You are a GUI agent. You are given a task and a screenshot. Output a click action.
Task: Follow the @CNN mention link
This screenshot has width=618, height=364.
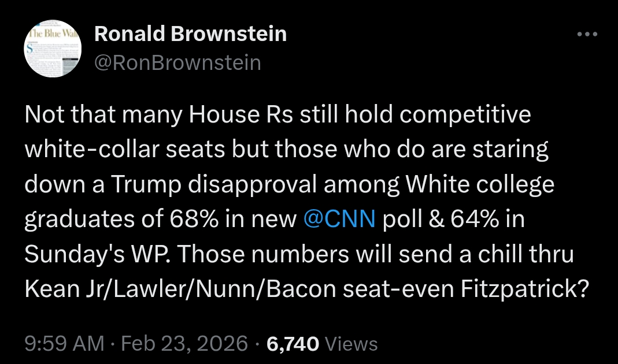point(339,220)
